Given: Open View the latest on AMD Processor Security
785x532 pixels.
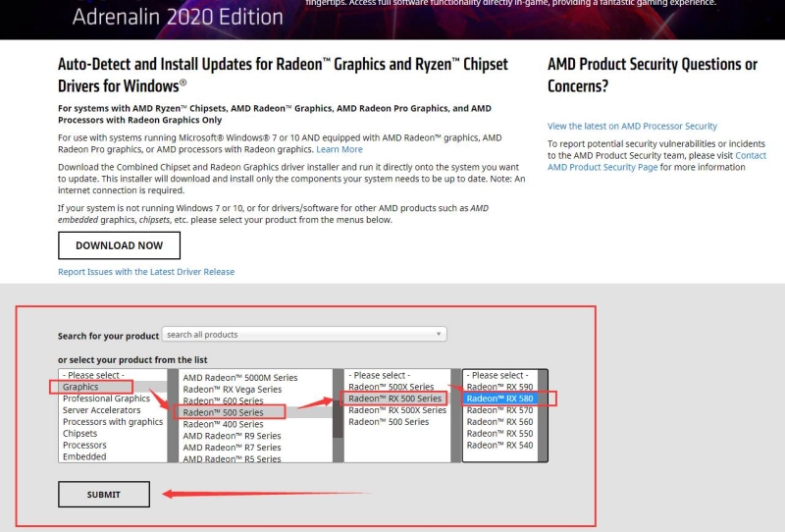Looking at the screenshot, I should click(632, 127).
